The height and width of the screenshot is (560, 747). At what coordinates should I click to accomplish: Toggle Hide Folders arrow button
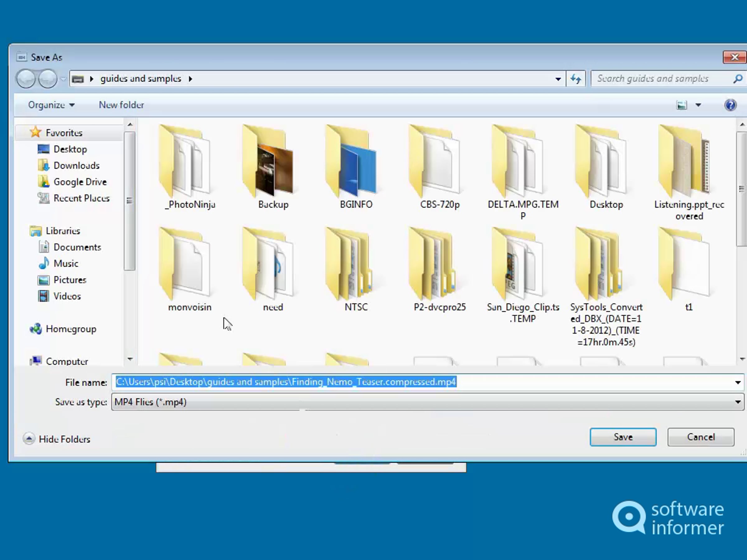click(x=29, y=438)
